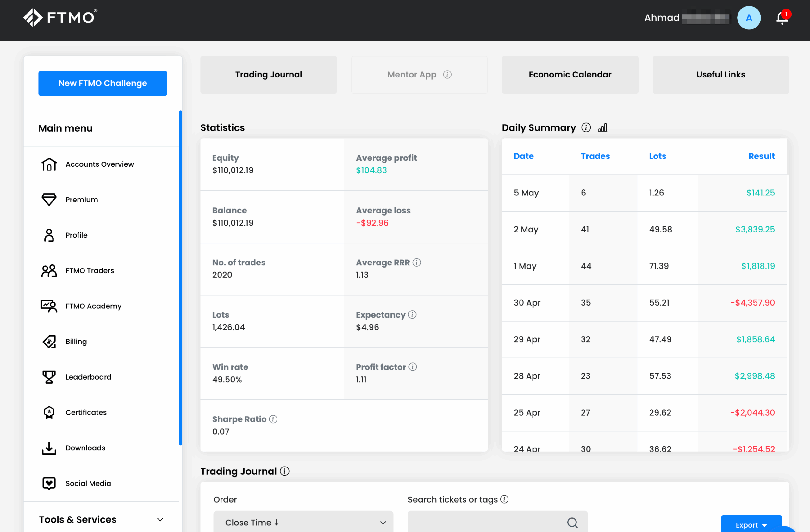Click the FTMO Traders people icon
Screen dimensions: 810x532
click(x=49, y=271)
